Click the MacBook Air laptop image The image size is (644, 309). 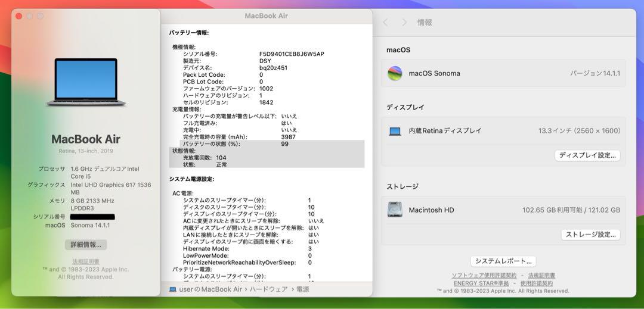point(86,82)
